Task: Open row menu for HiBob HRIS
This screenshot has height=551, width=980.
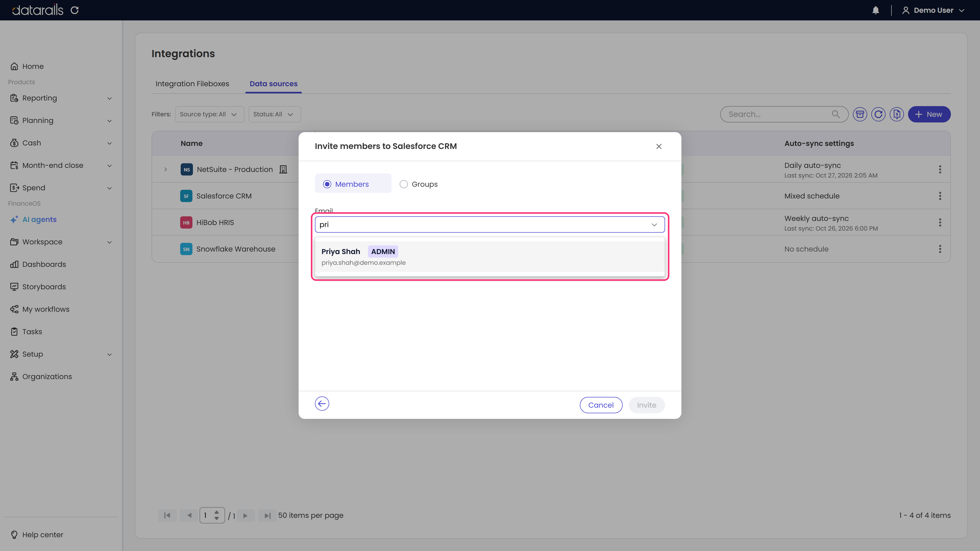Action: [940, 222]
